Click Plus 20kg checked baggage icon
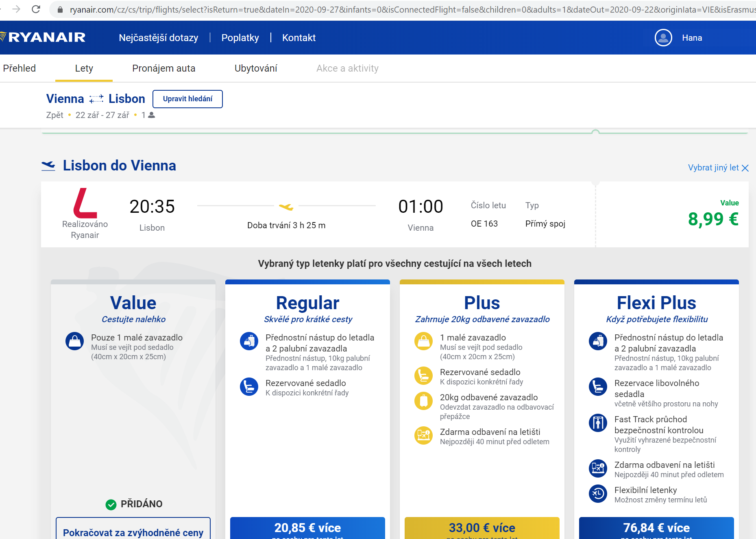Screen dimensions: 756x539 424,401
